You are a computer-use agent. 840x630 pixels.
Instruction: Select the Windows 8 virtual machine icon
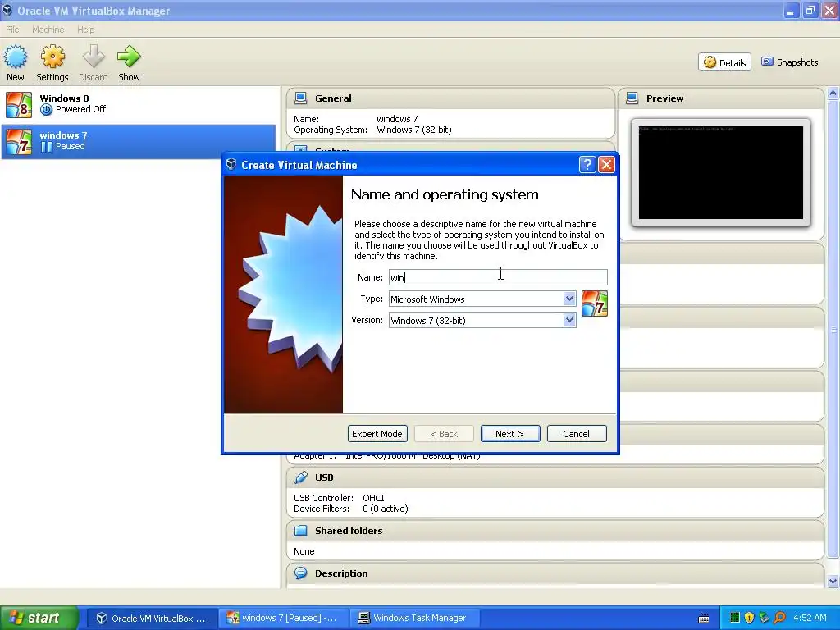tap(19, 104)
